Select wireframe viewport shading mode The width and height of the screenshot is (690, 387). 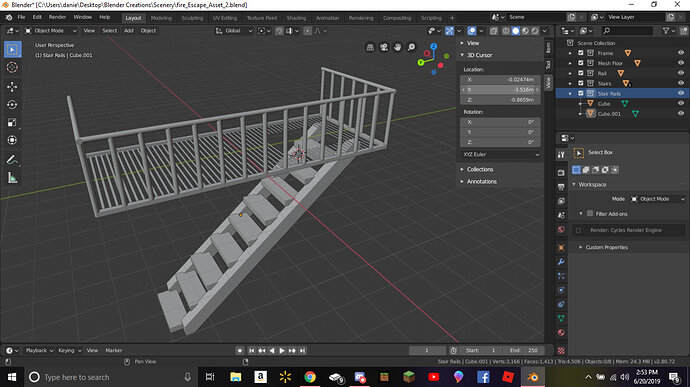506,31
